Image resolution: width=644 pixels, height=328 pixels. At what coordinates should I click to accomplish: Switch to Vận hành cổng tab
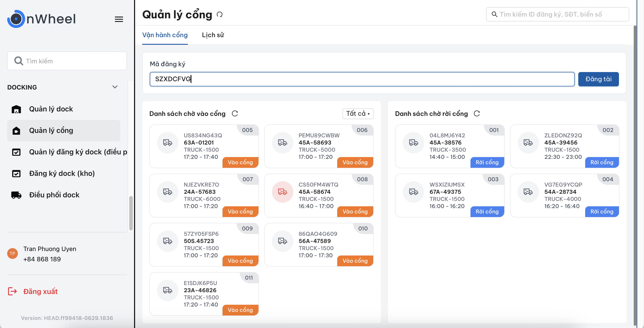point(165,35)
